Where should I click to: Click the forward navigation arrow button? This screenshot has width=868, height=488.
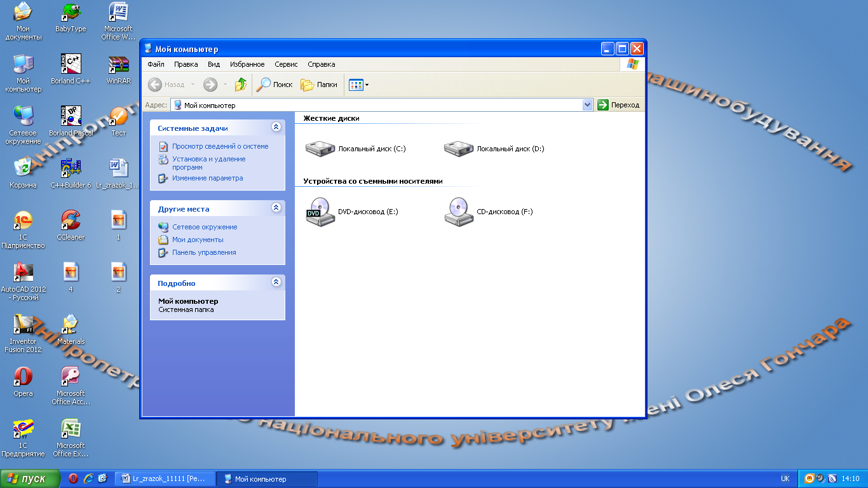coord(210,85)
